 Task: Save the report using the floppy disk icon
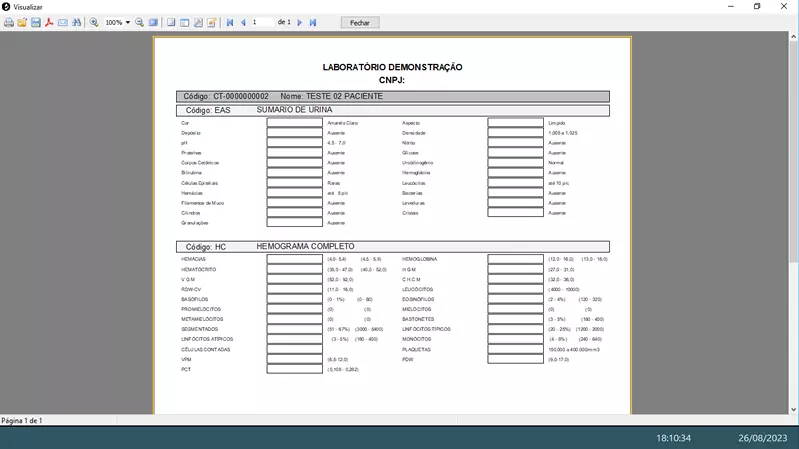35,22
